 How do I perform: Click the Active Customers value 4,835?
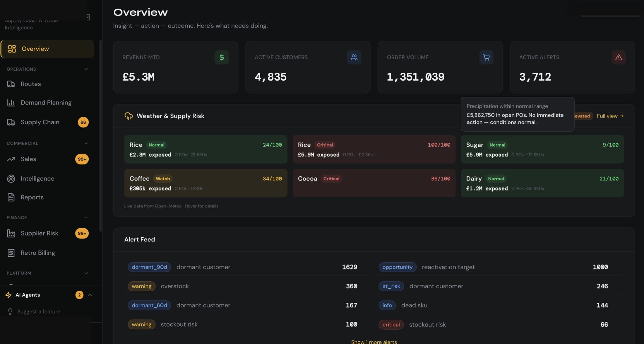pos(270,77)
